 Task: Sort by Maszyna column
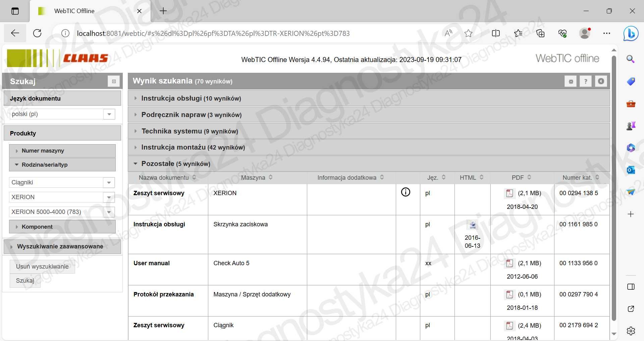[x=257, y=178]
